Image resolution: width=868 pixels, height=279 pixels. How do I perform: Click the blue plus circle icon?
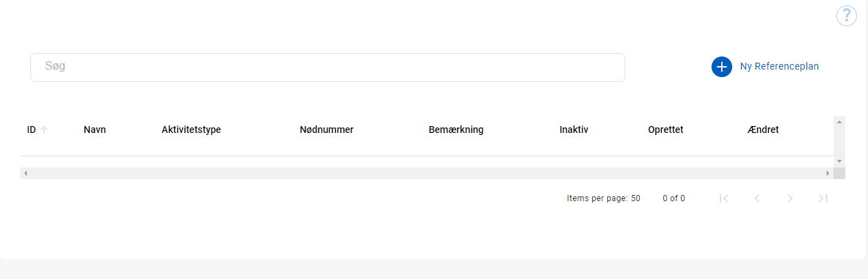722,67
